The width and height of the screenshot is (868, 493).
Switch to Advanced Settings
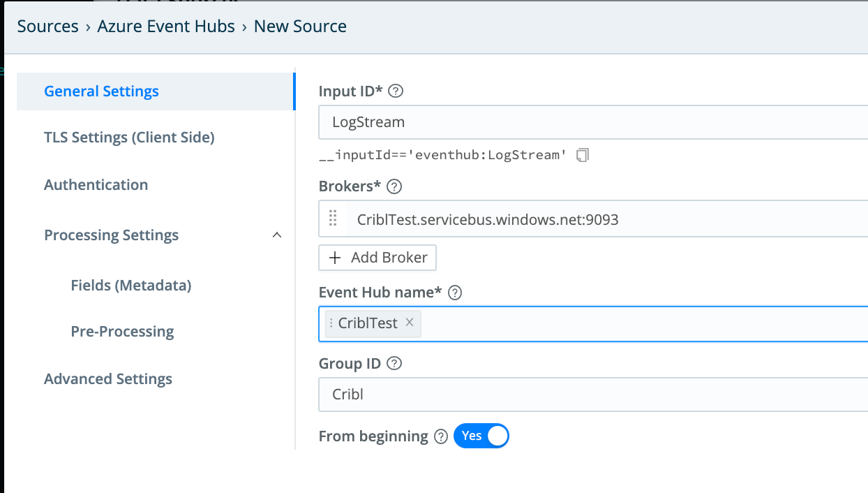tap(108, 379)
